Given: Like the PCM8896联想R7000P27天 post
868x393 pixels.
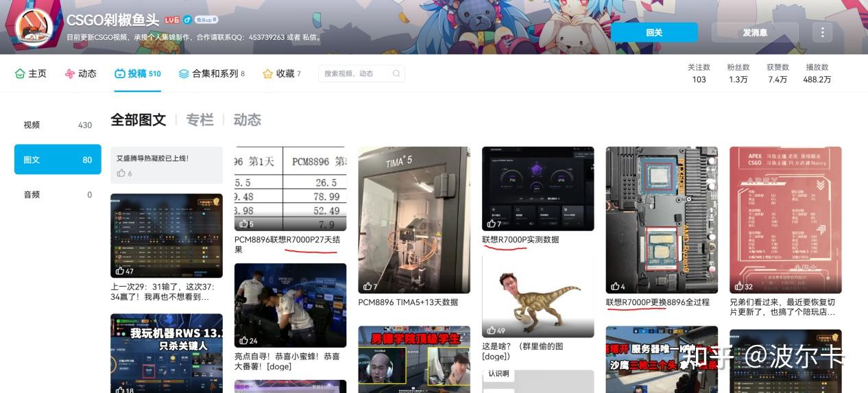Looking at the screenshot, I should click(x=243, y=224).
